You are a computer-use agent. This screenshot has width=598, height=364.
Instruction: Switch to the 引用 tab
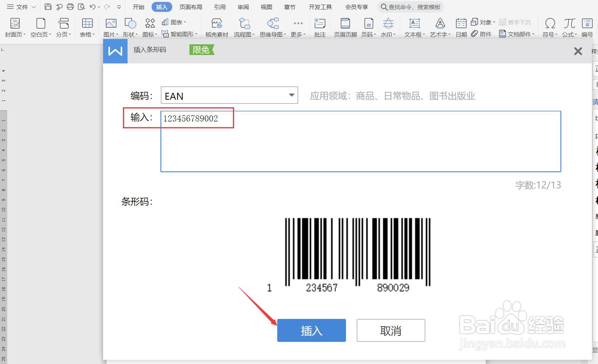220,7
